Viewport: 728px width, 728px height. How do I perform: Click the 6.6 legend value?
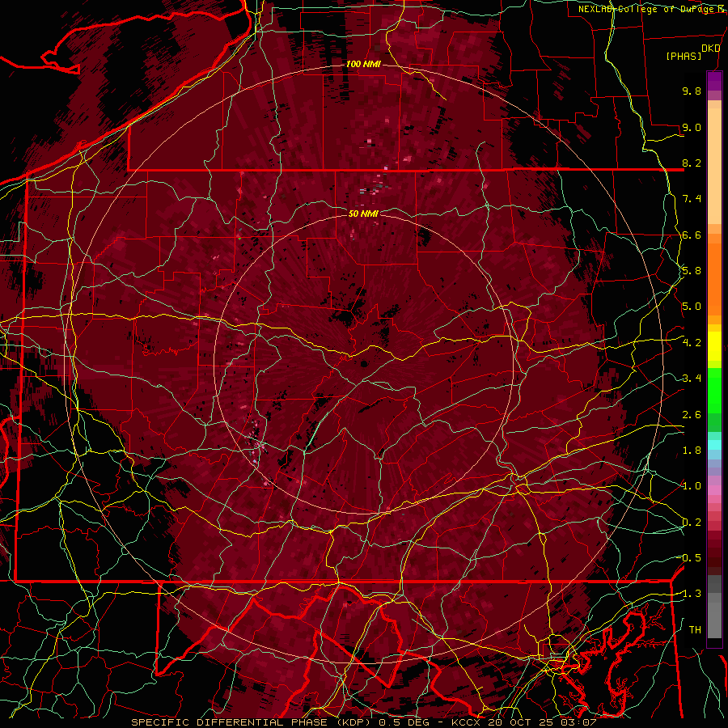(692, 235)
